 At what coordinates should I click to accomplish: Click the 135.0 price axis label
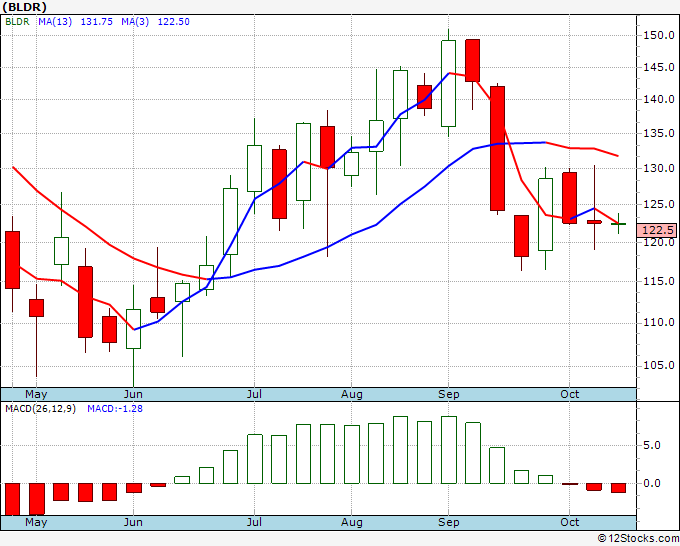pyautogui.click(x=658, y=134)
